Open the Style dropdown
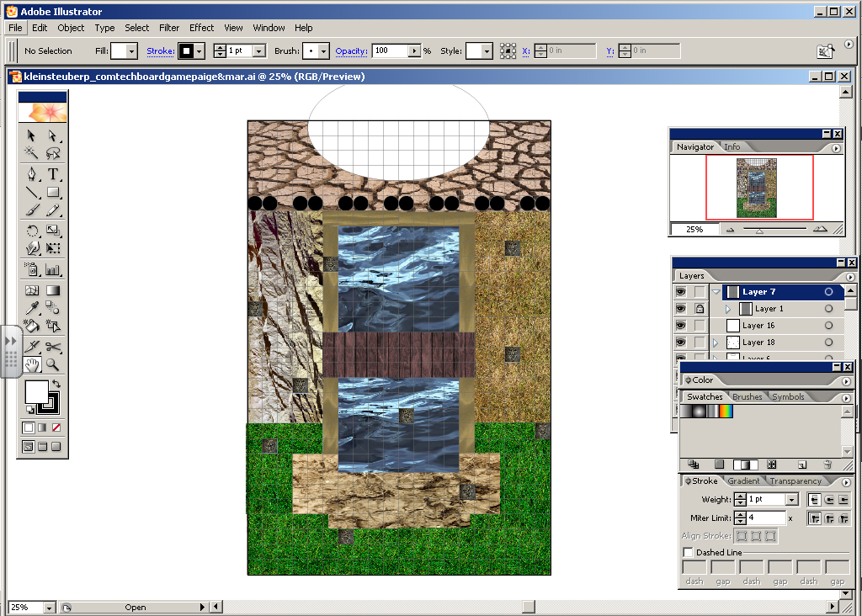This screenshot has width=862, height=616. point(487,51)
